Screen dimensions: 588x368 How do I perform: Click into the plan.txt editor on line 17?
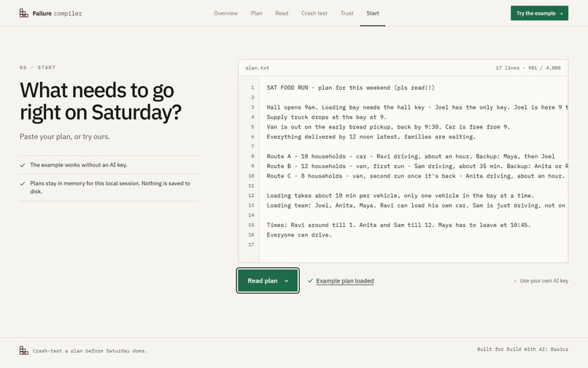pos(414,245)
